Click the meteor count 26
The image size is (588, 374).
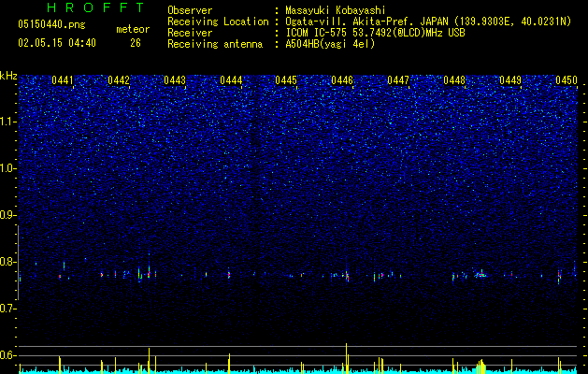136,43
